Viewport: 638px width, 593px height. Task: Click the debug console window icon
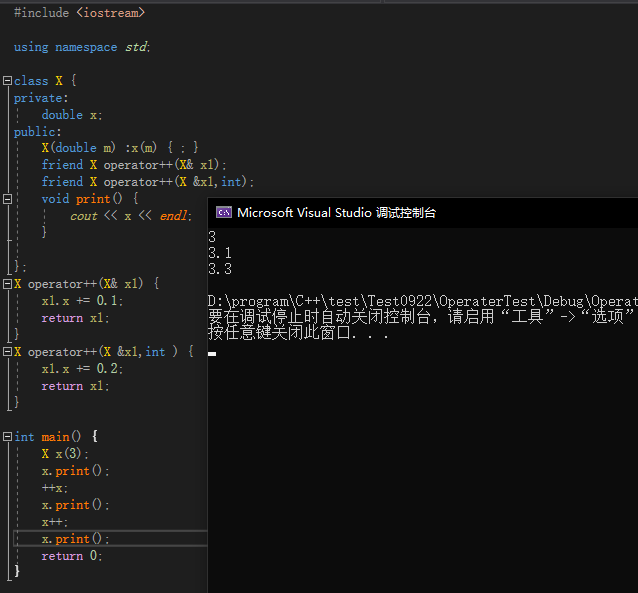[224, 212]
